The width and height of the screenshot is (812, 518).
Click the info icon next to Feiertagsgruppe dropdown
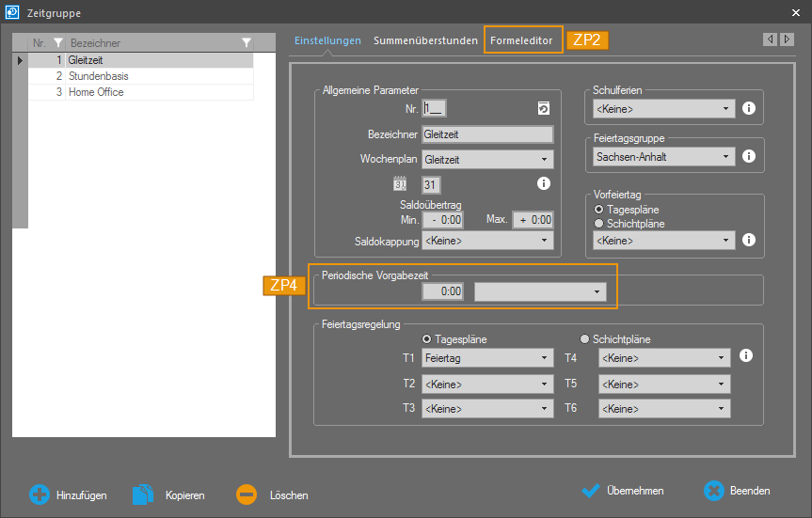coord(749,157)
